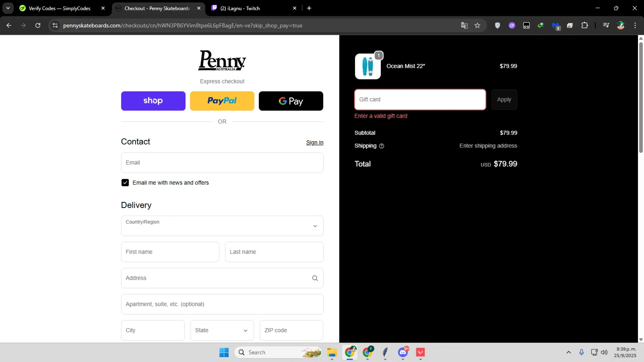Open the shield extension icon
Image resolution: width=644 pixels, height=362 pixels.
[x=498, y=25]
